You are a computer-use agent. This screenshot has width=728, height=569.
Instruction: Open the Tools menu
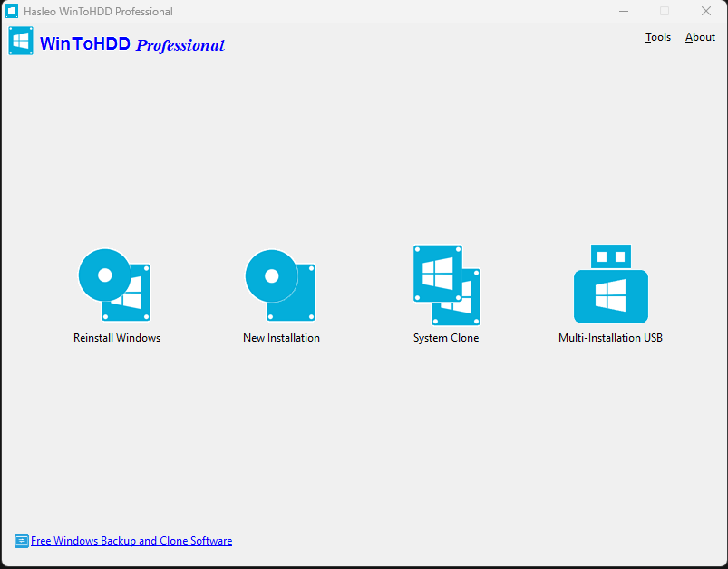[658, 37]
